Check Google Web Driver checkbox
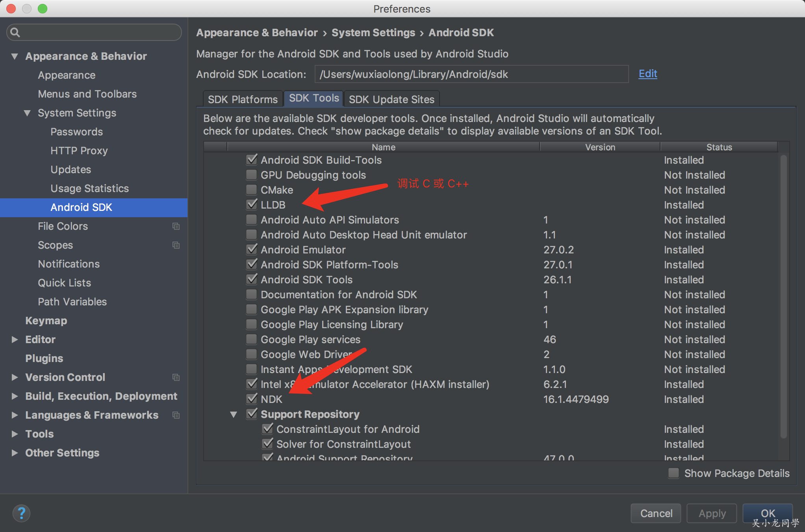Viewport: 805px width, 532px height. 251,354
